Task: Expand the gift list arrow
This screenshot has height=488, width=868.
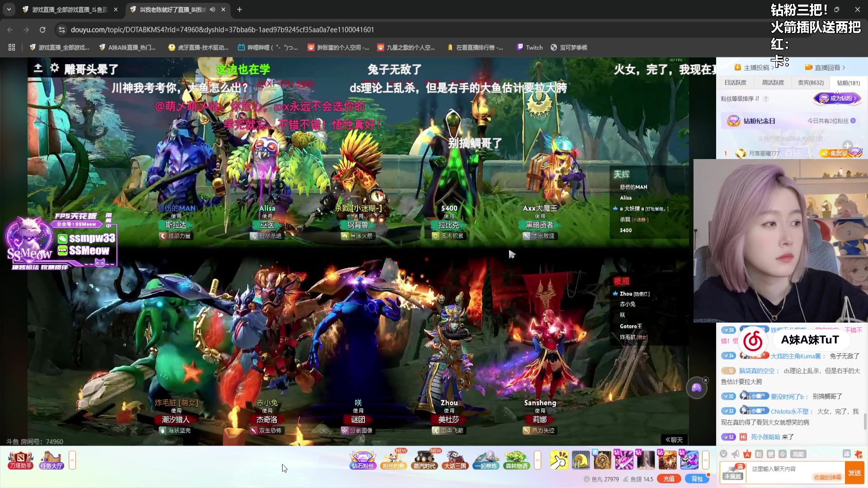Action: click(706, 460)
